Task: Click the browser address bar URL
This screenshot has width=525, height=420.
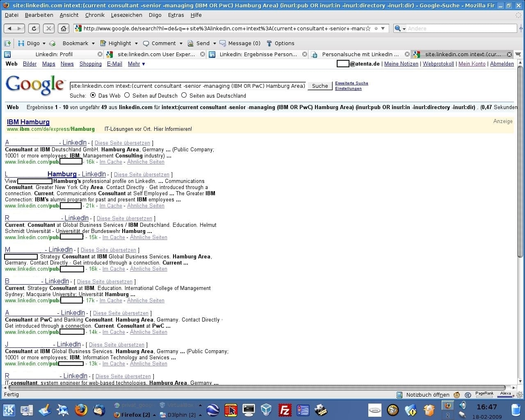Action: 224,28
